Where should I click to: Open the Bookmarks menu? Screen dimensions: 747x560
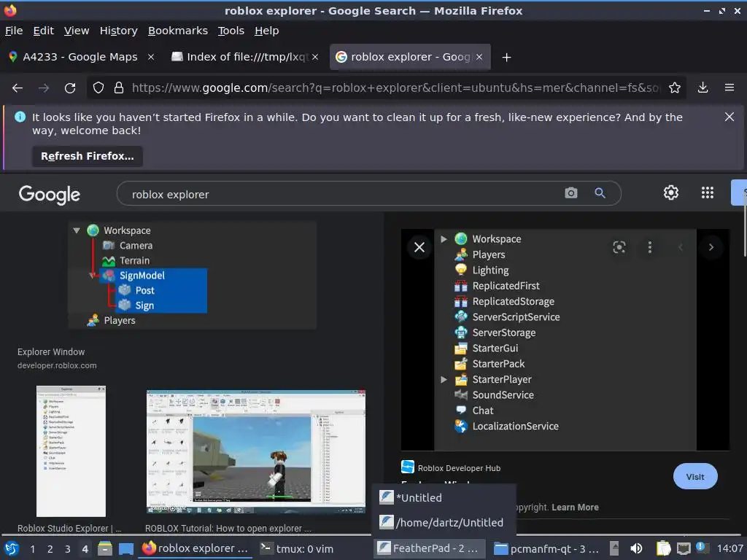pos(178,31)
